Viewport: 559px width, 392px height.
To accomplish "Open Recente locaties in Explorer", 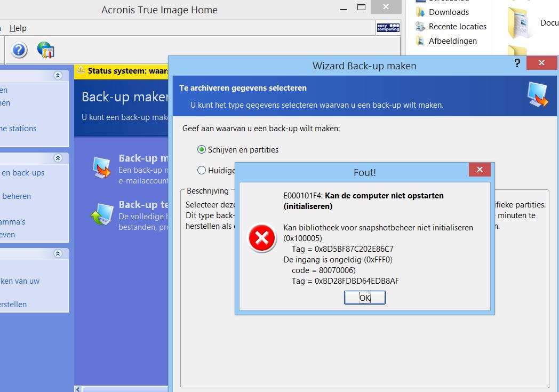I will 458,27.
